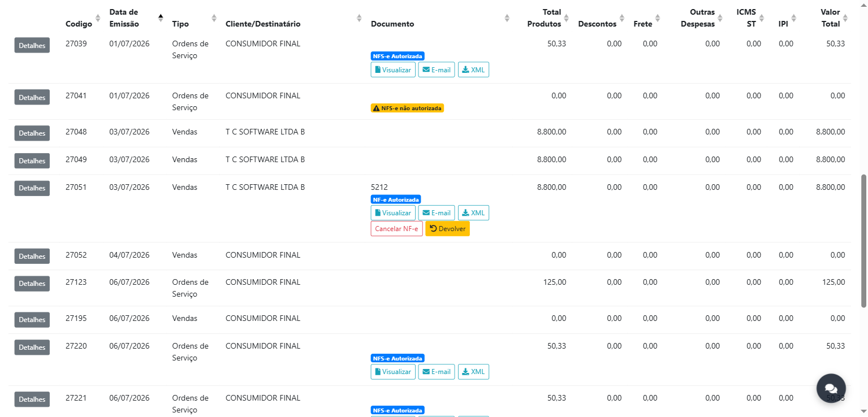View the NF-e of order 27051
The height and width of the screenshot is (417, 868).
point(393,213)
